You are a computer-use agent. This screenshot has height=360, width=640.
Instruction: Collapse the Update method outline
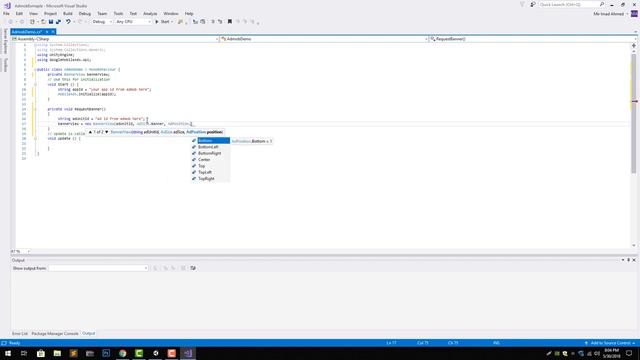click(x=35, y=139)
